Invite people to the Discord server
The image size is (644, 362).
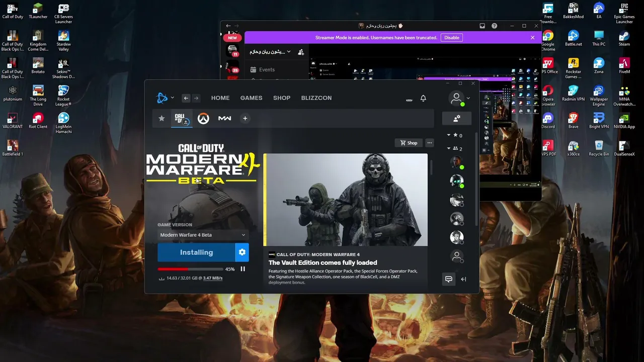point(301,52)
